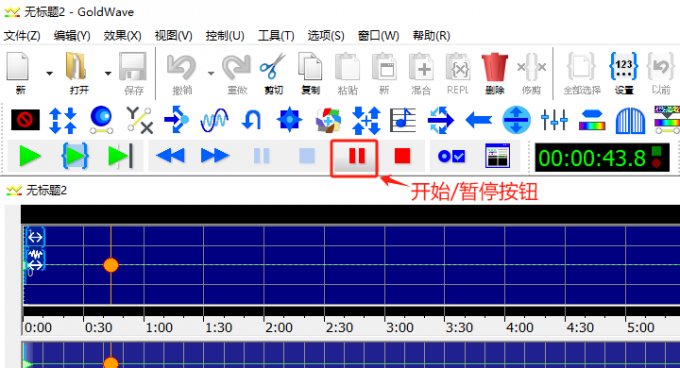The image size is (680, 368).
Task: Start playback with the green play button
Action: (x=30, y=156)
